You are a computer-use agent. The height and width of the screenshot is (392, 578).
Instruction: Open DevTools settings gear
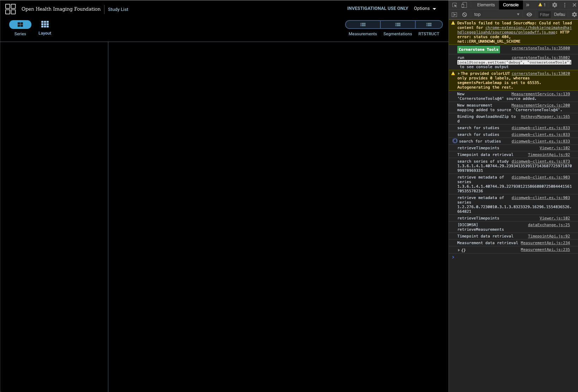pos(555,5)
